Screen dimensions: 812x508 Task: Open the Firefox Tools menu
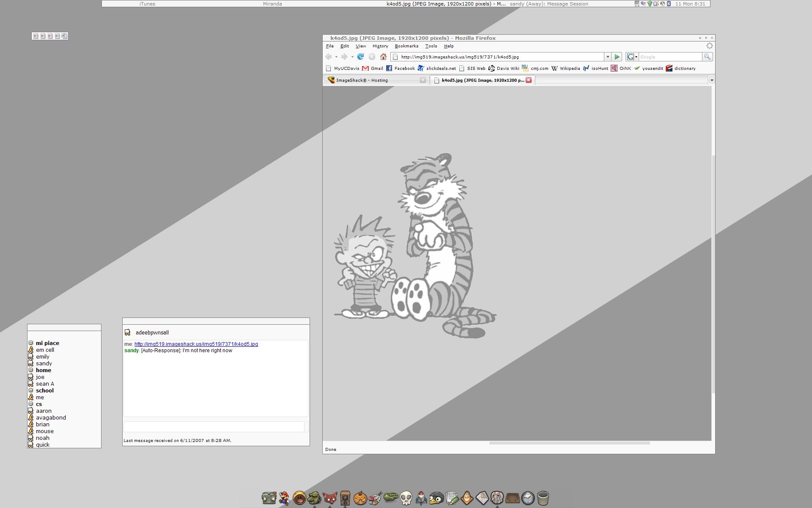[431, 46]
